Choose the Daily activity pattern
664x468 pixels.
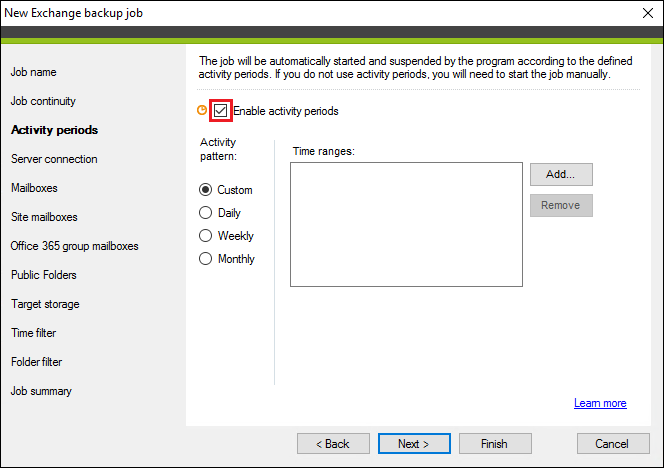coord(205,213)
